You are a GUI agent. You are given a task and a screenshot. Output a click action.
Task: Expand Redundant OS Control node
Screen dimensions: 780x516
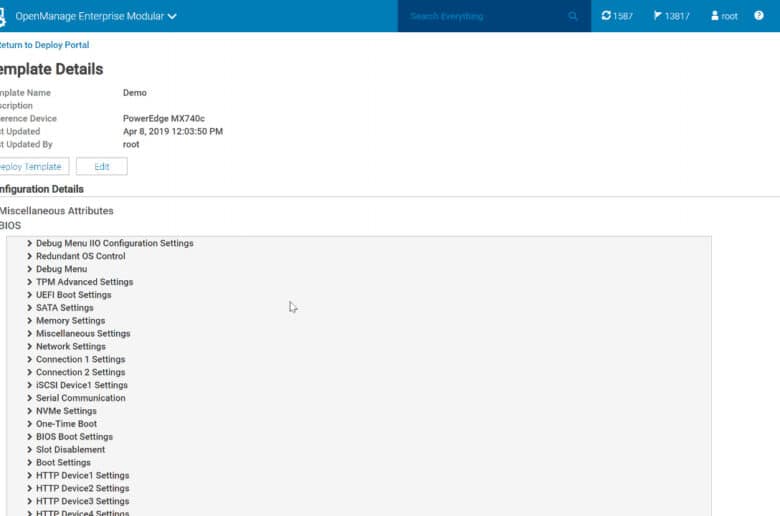(x=29, y=256)
